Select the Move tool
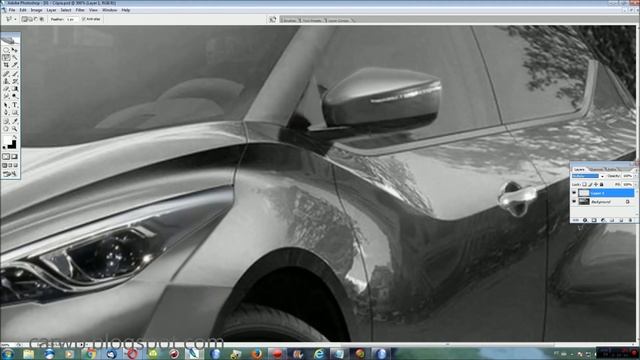 point(15,49)
